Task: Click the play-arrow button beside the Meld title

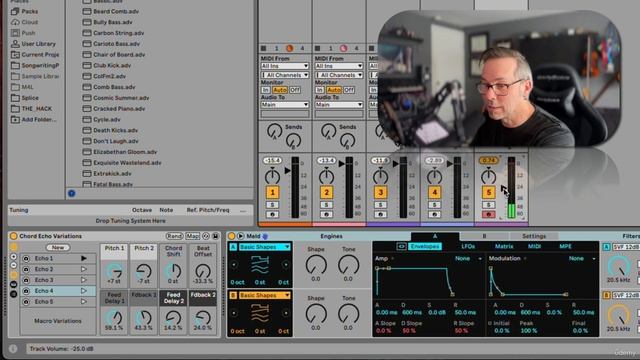Action: tap(240, 236)
